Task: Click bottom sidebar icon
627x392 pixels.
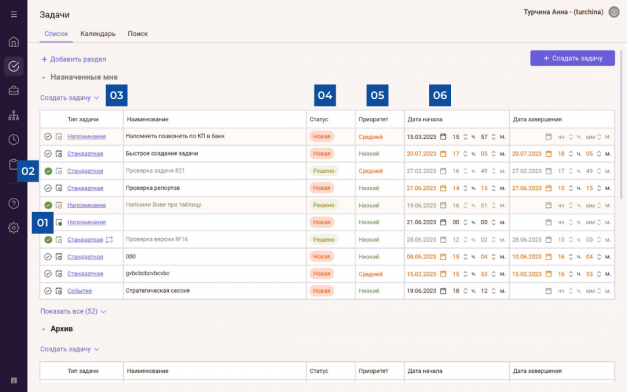Action: click(x=14, y=380)
